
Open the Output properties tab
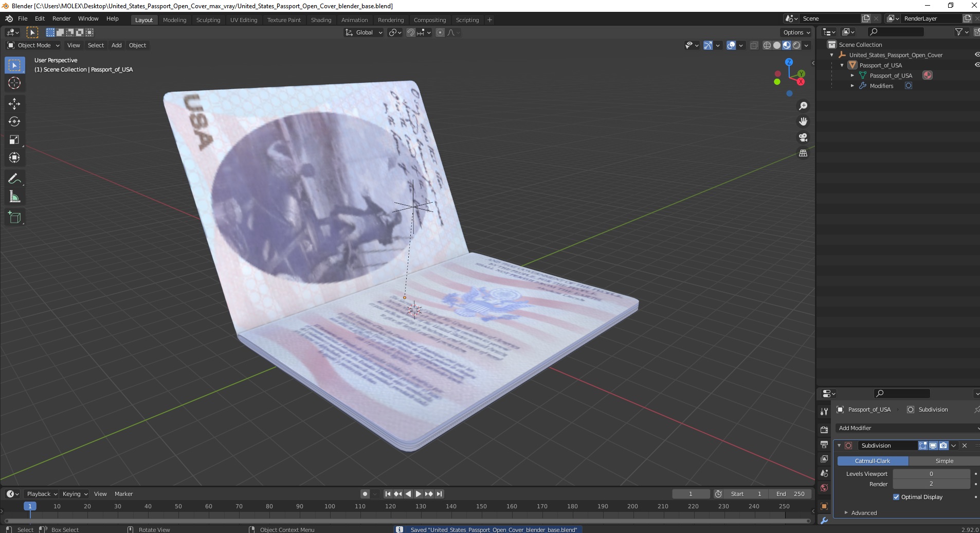[x=824, y=444]
